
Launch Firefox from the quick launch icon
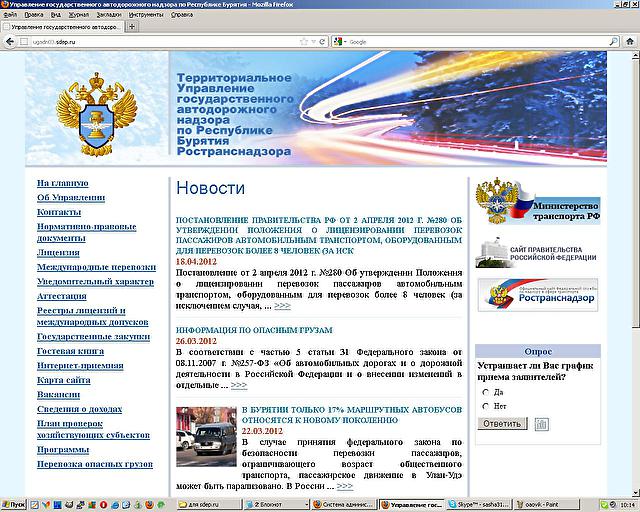coord(149,505)
